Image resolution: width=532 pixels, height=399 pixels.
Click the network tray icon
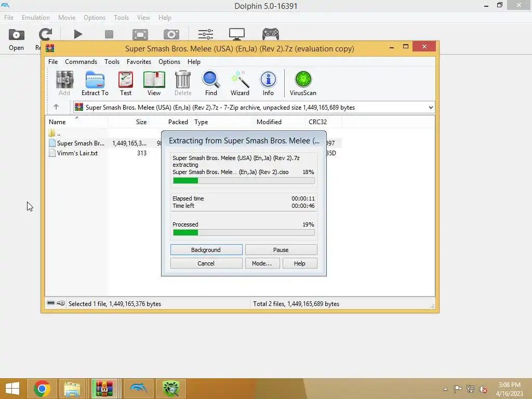coord(471,389)
